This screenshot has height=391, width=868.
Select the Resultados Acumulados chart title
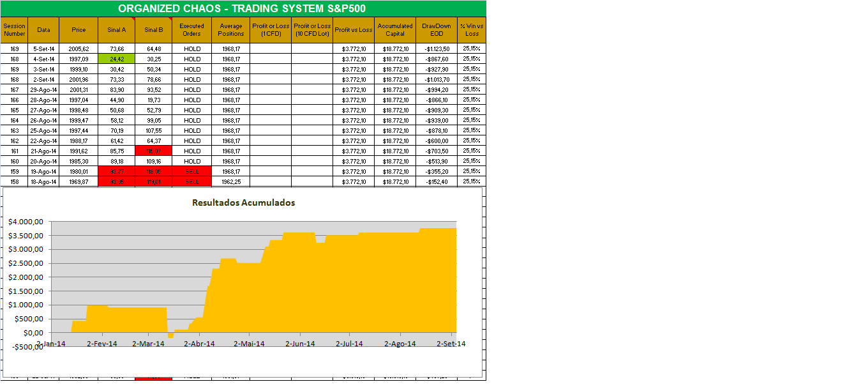[x=244, y=203]
